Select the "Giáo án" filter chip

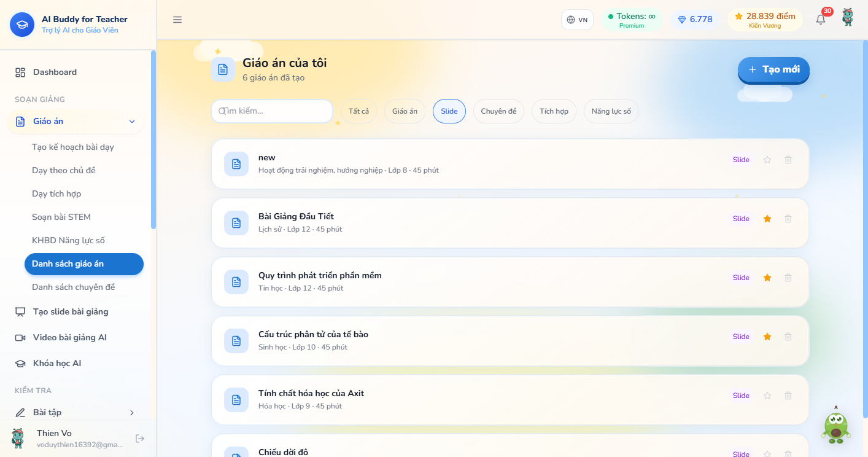(x=405, y=111)
